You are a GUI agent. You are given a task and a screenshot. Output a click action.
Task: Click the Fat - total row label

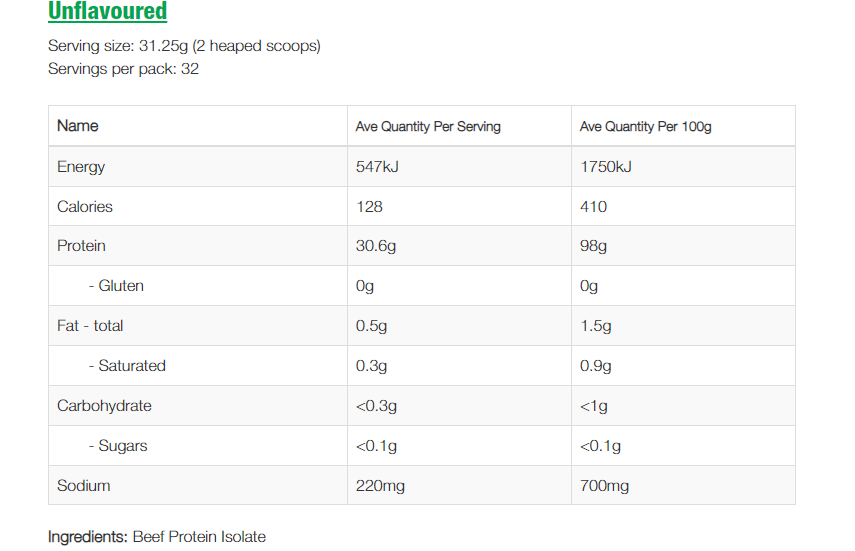(x=90, y=326)
